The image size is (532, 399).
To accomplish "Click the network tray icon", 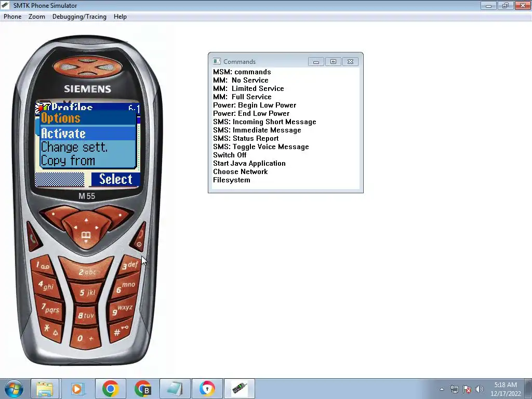I will [x=454, y=389].
